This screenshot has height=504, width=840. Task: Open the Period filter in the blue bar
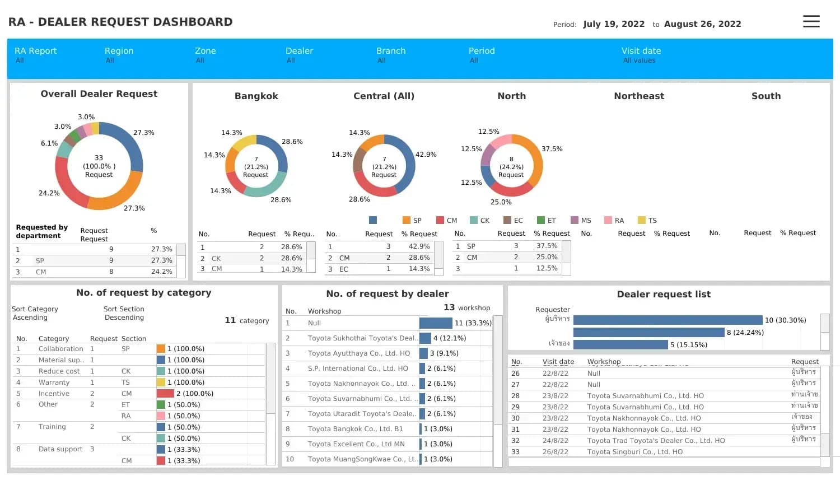(x=482, y=55)
